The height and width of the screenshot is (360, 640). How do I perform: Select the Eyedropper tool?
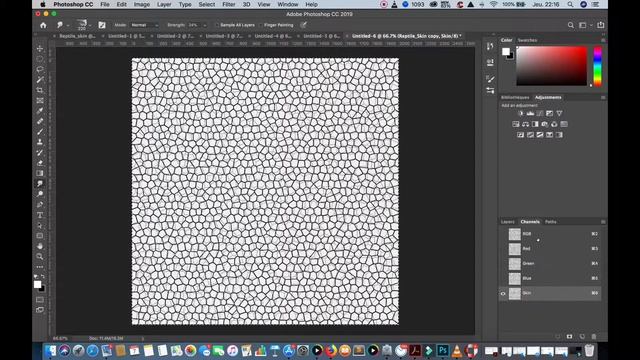40,111
